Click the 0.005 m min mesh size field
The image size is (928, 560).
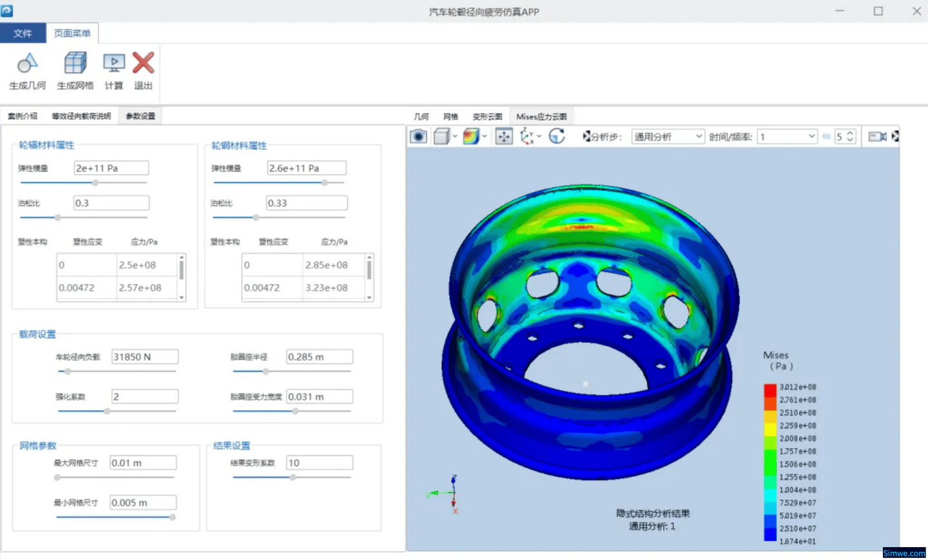[x=143, y=503]
